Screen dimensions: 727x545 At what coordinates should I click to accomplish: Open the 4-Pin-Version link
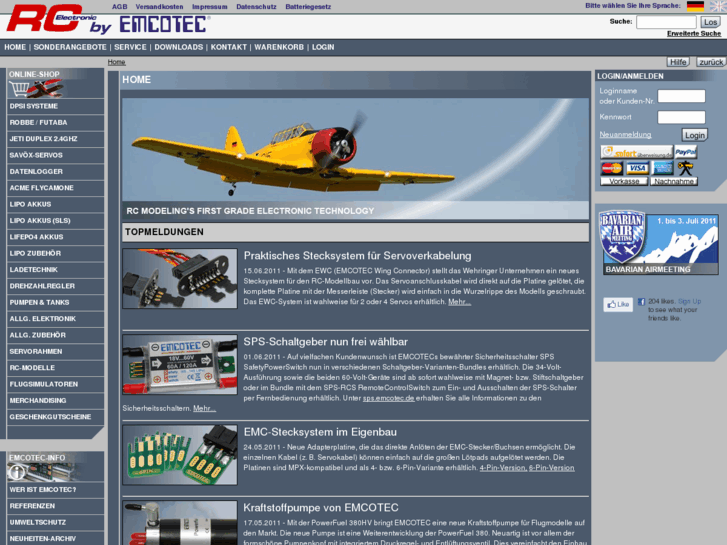503,468
